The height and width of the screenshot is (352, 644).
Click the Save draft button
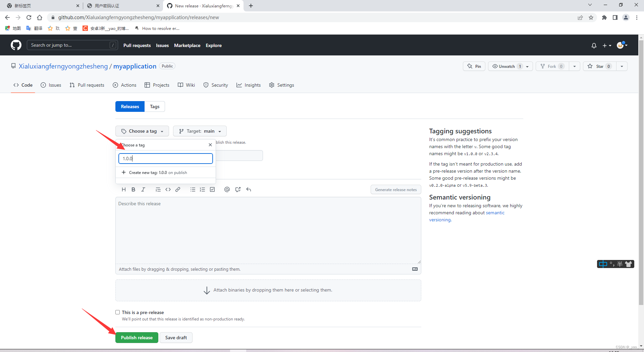[x=176, y=338]
